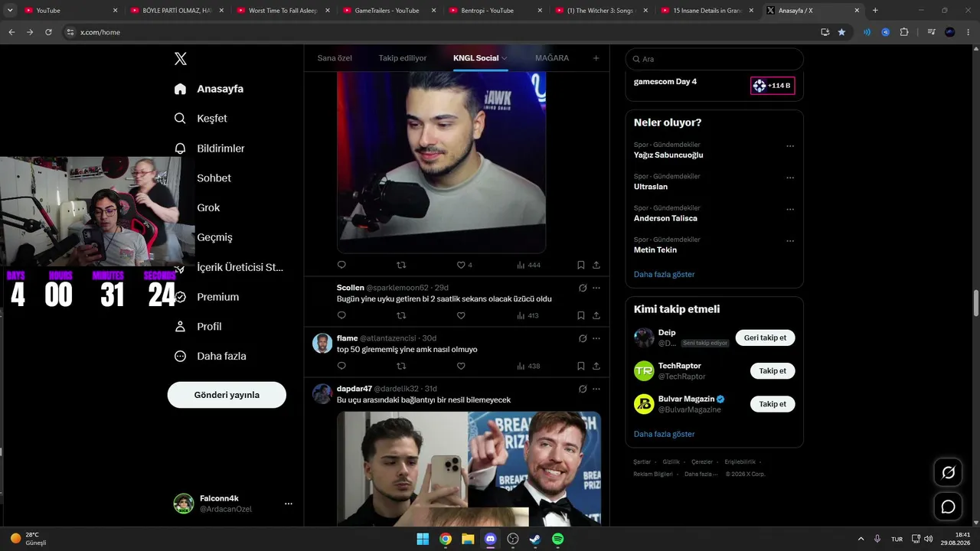
Task: Like the flame post
Action: [x=461, y=366]
